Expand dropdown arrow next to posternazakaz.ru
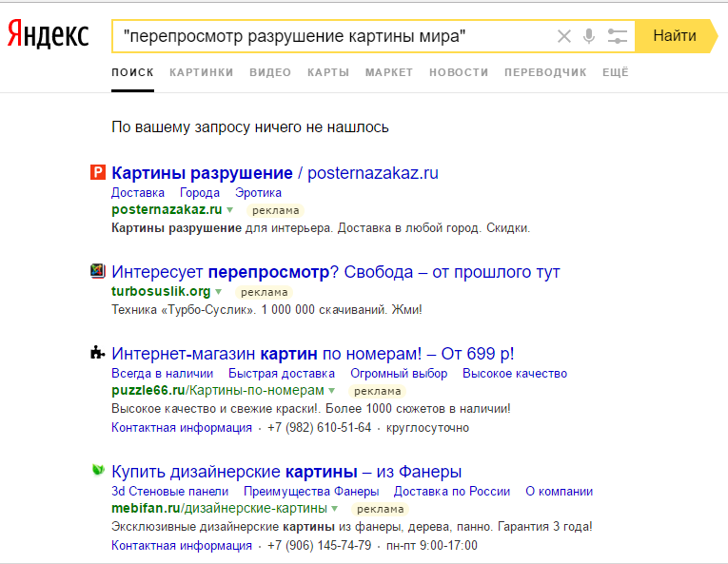 (230, 210)
